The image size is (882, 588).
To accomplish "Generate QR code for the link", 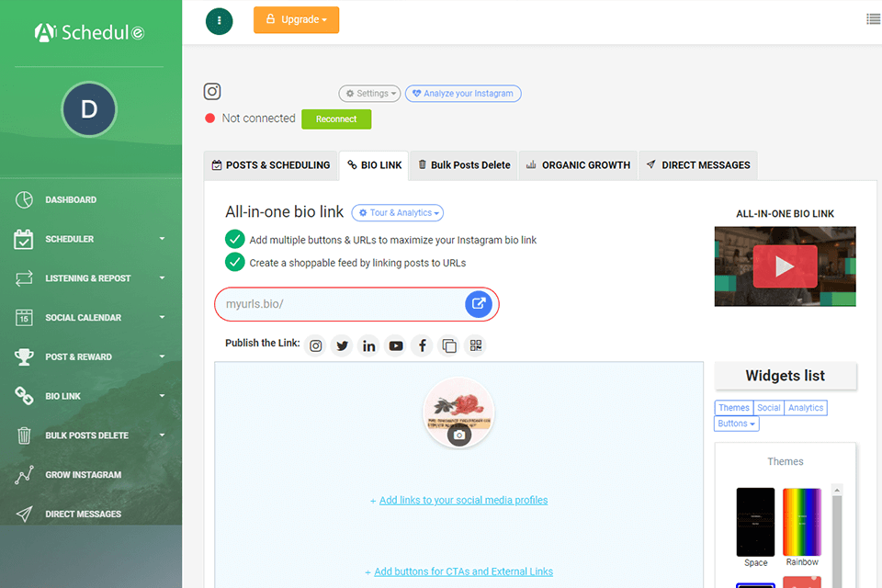I will 476,345.
